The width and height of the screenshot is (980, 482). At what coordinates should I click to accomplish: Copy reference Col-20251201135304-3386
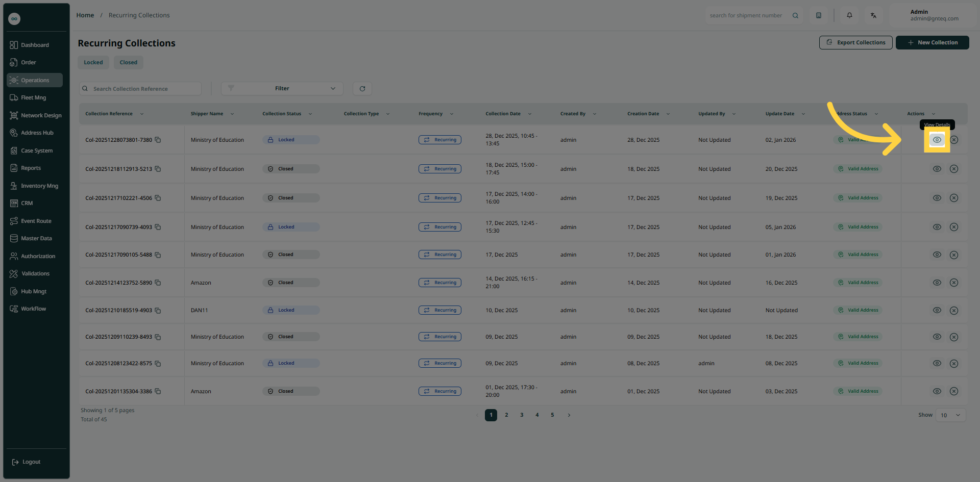[158, 391]
